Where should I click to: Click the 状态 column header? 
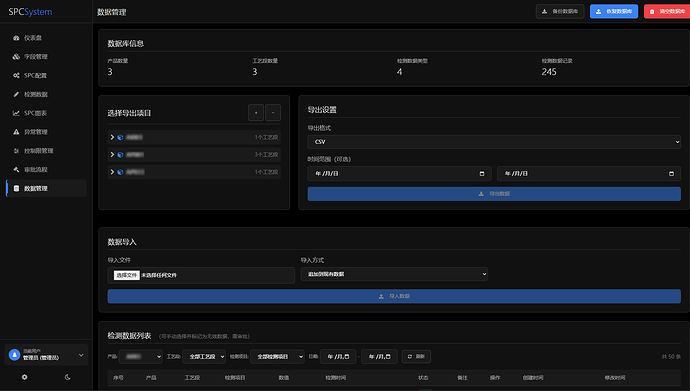(x=423, y=378)
